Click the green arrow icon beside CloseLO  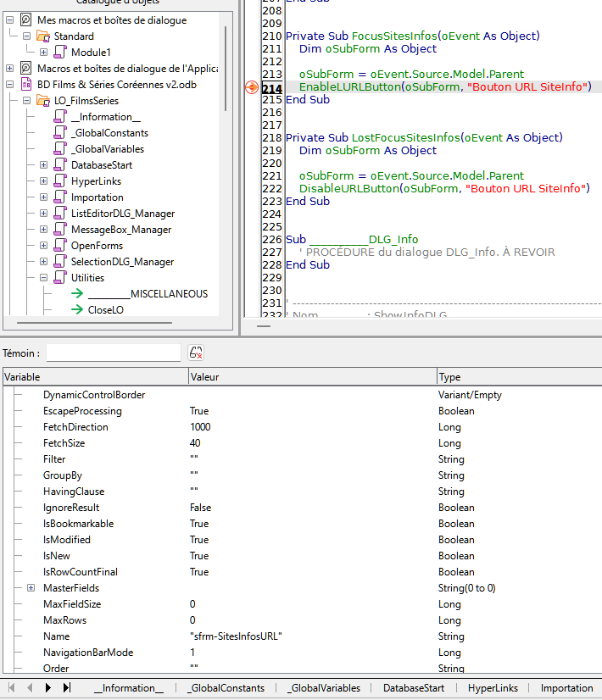(77, 309)
